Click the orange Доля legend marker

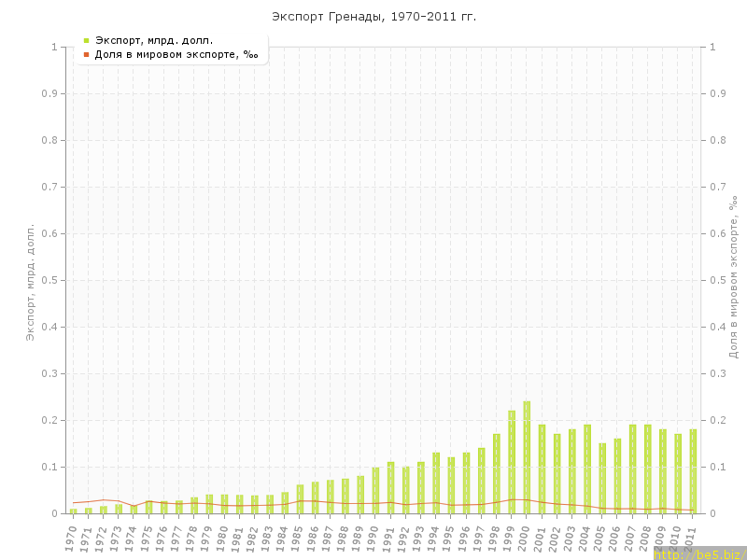click(x=86, y=54)
